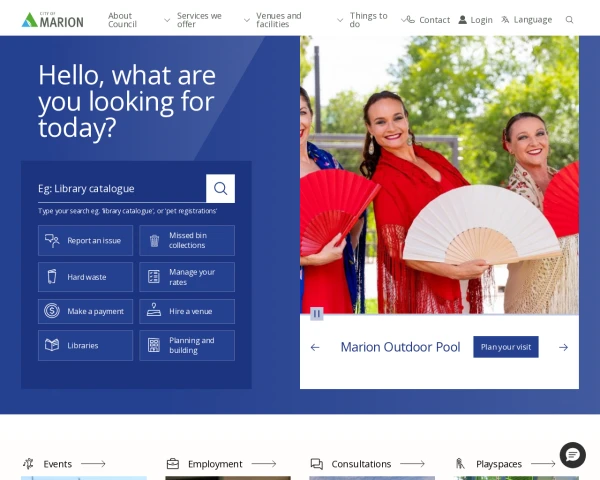This screenshot has width=600, height=480.
Task: Open the About Council menu
Action: point(122,20)
